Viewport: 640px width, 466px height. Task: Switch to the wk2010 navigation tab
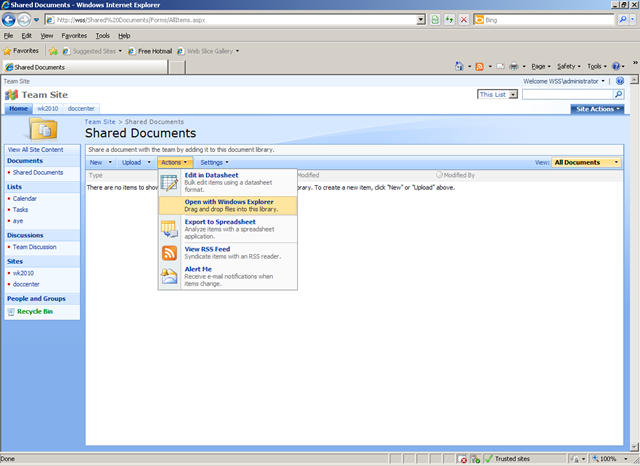[x=47, y=109]
